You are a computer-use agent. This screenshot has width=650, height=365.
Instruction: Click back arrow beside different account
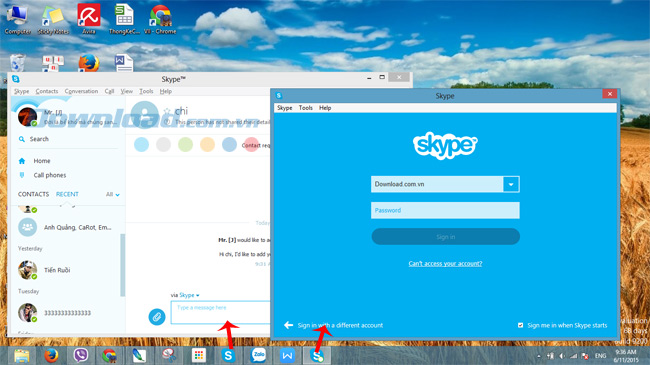click(x=289, y=325)
